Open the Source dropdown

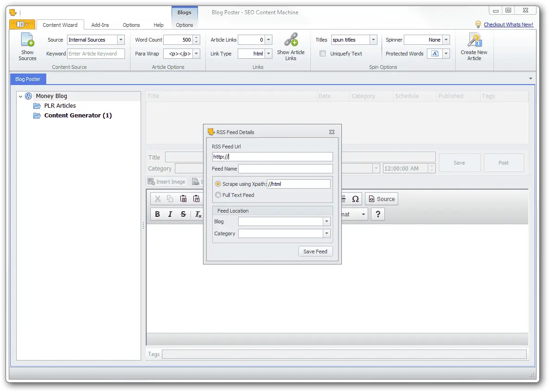[121, 40]
